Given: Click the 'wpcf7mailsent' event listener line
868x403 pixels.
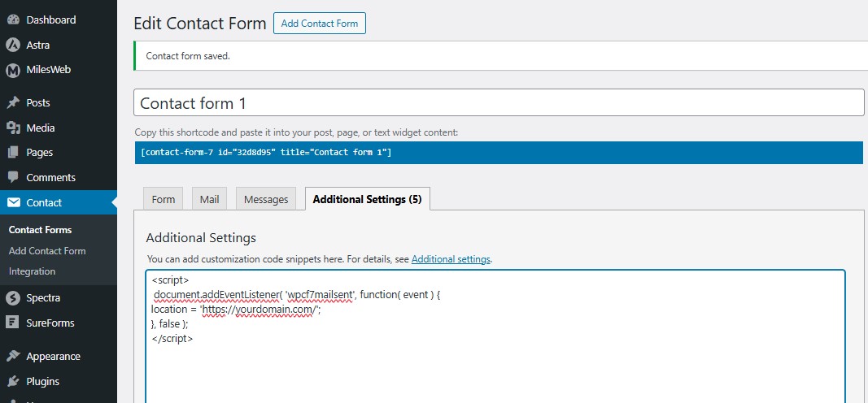Looking at the screenshot, I should point(297,295).
